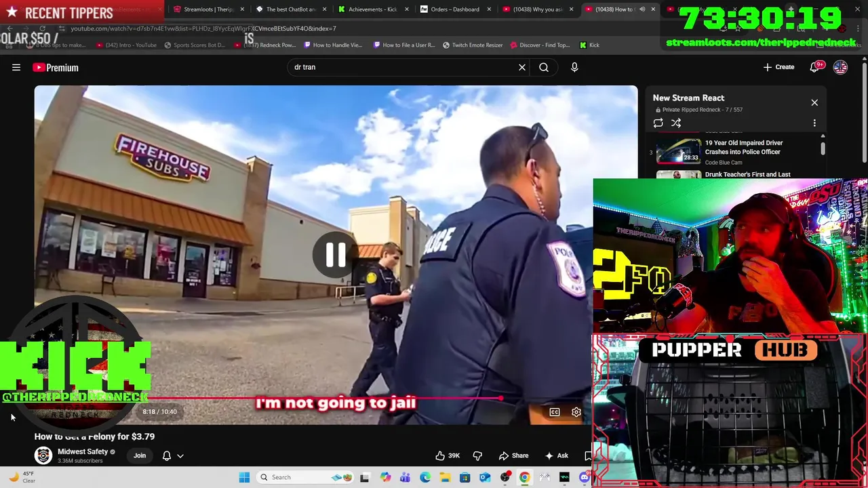Click the channel notification bell
The image size is (868, 488).
(x=167, y=455)
